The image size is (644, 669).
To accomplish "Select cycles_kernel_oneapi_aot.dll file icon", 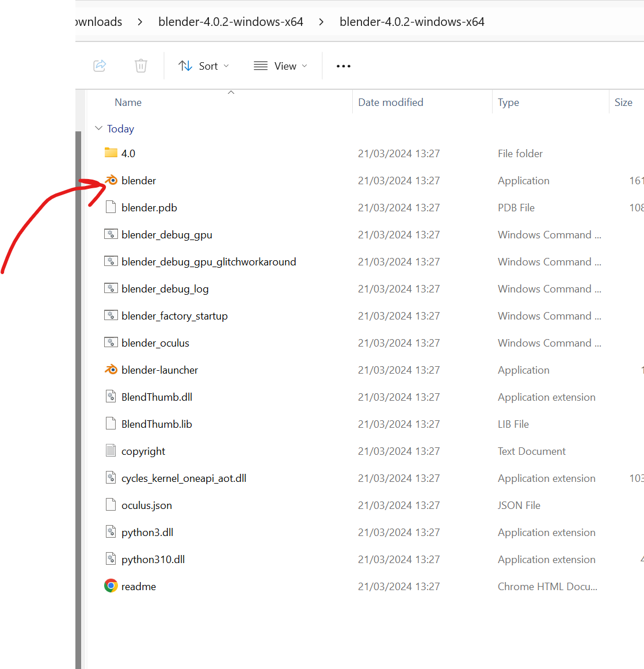I will point(111,477).
